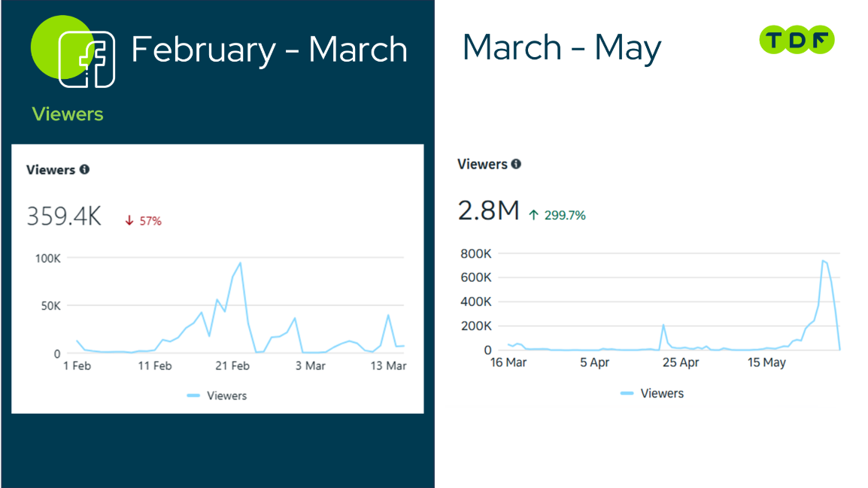The width and height of the screenshot is (868, 488).
Task: Click info icon beside left Viewers heading
Action: [84, 169]
